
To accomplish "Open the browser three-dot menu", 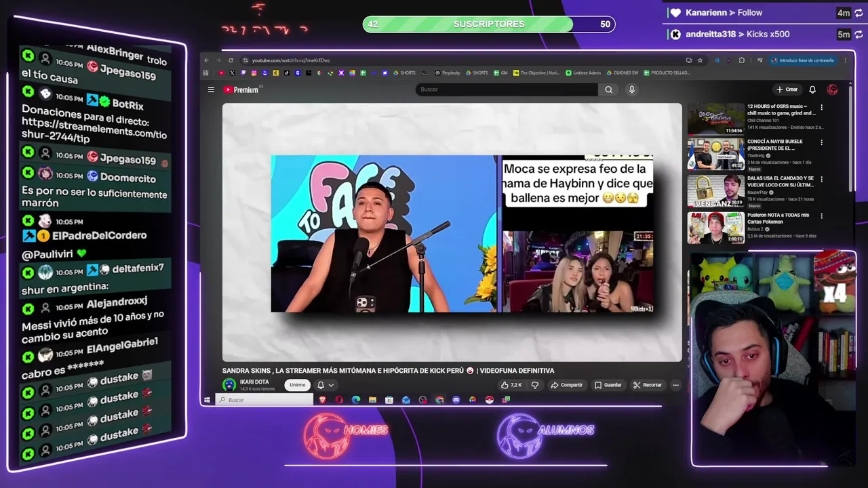I will [846, 60].
